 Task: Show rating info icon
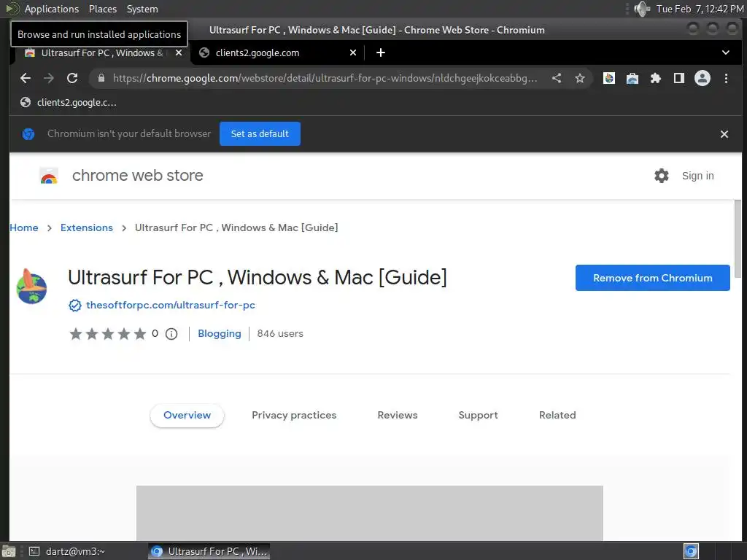pyautogui.click(x=171, y=334)
